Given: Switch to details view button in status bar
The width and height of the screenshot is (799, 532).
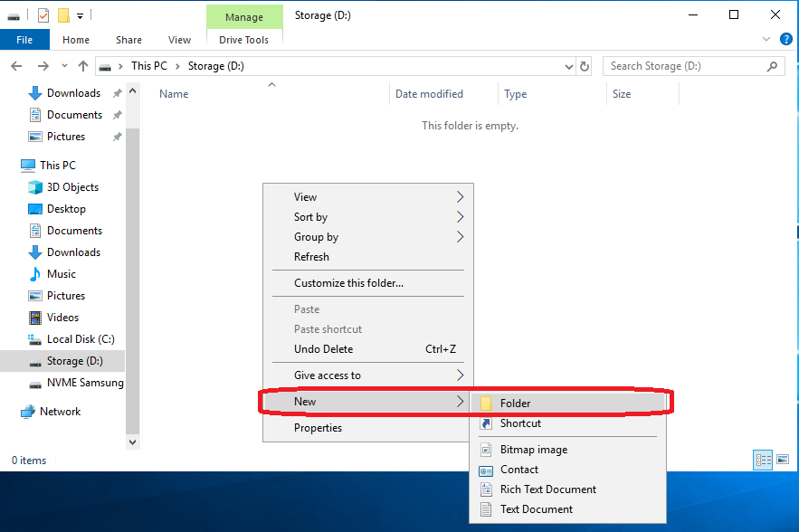Looking at the screenshot, I should point(763,460).
